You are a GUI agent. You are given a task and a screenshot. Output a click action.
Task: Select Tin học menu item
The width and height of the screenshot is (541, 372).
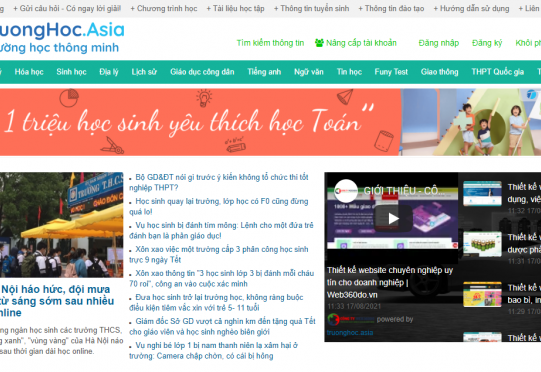[349, 72]
